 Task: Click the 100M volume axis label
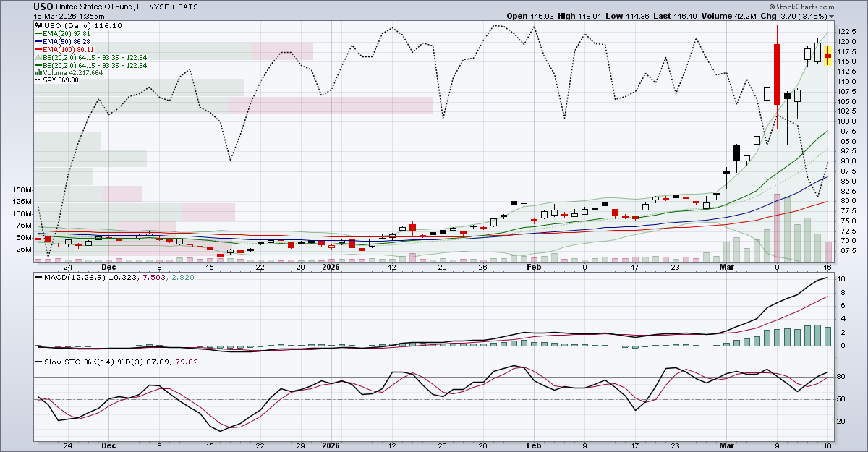coord(22,213)
